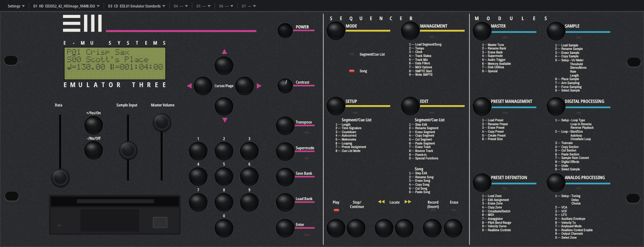
Task: Click the Sequencer MODE button
Action: coord(336,30)
